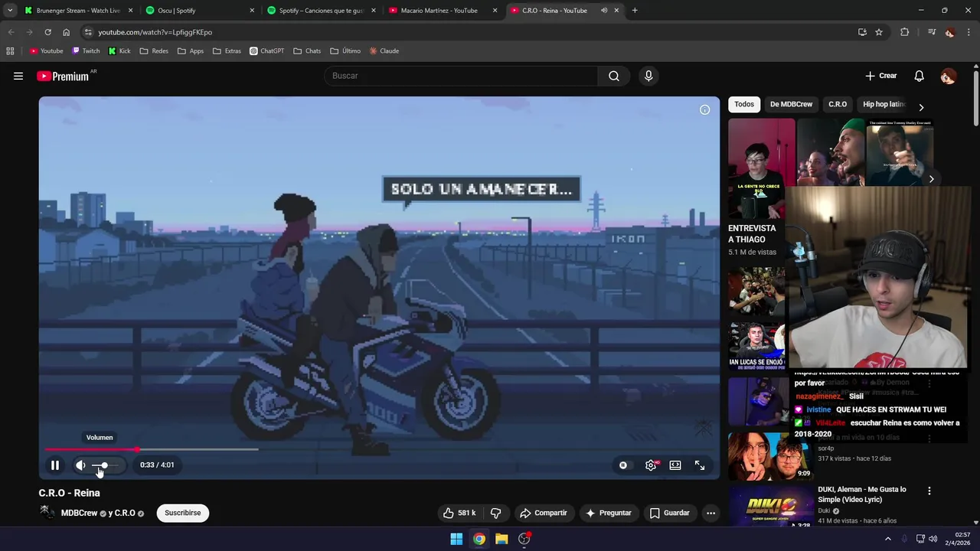The image size is (980, 551).
Task: Click the Buscar search field
Action: [461, 76]
